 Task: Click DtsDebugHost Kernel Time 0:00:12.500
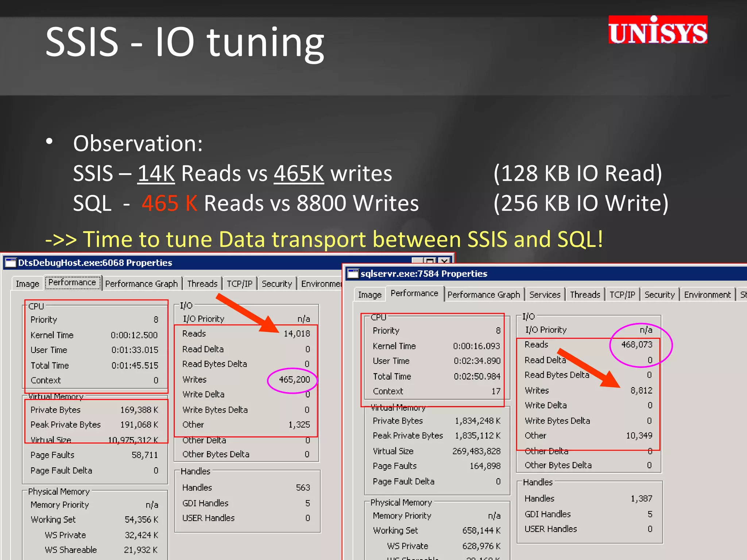pyautogui.click(x=134, y=335)
